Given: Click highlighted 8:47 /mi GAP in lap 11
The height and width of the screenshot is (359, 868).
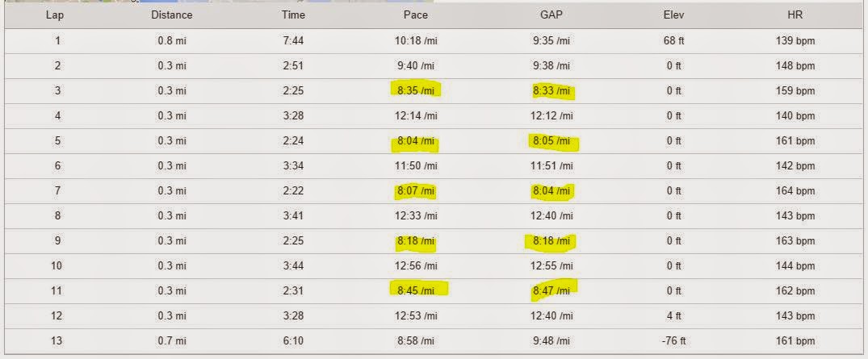Looking at the screenshot, I should (551, 291).
